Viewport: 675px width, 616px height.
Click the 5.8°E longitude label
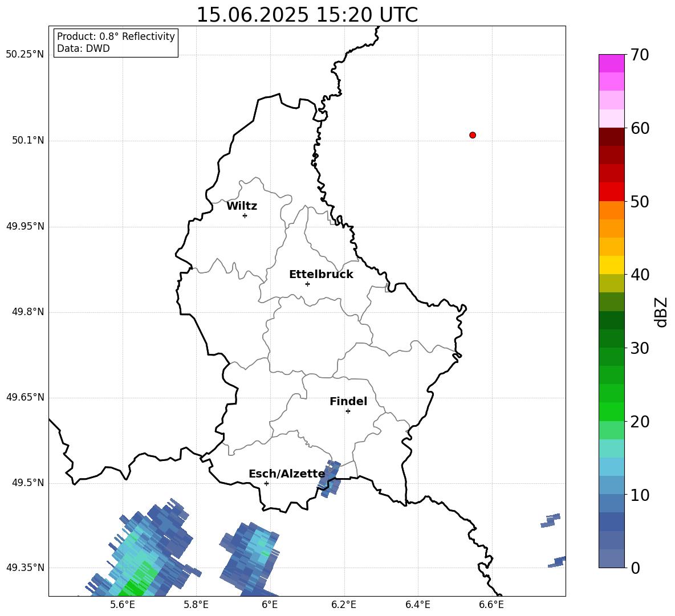[x=196, y=605]
